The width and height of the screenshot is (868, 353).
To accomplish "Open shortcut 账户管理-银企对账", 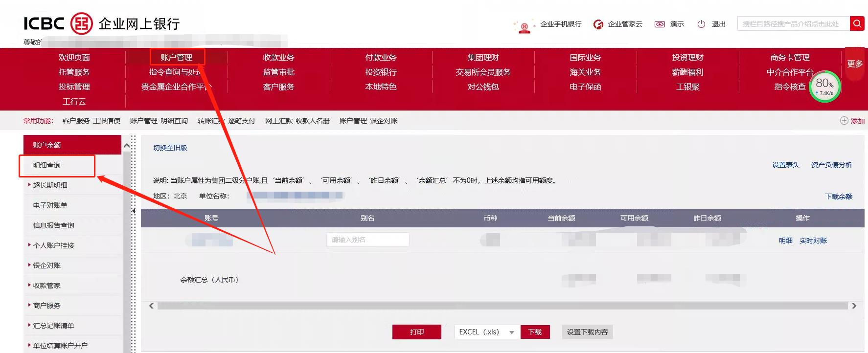I will [368, 121].
